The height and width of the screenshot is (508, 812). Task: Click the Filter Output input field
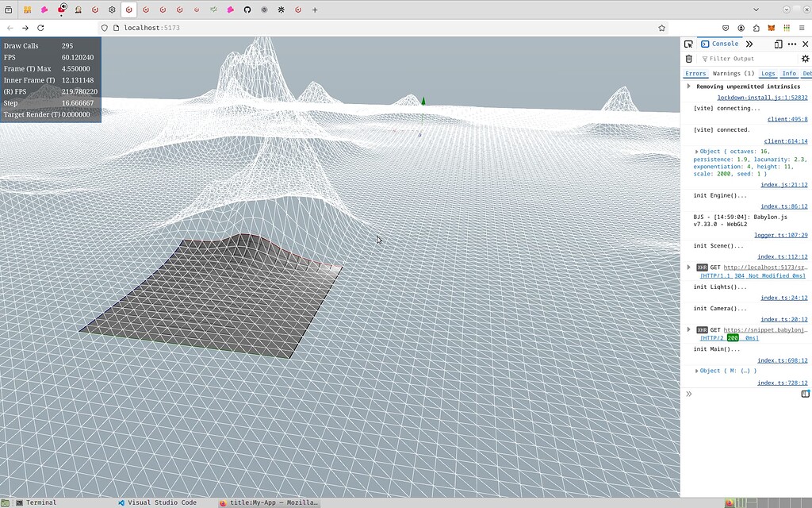730,58
